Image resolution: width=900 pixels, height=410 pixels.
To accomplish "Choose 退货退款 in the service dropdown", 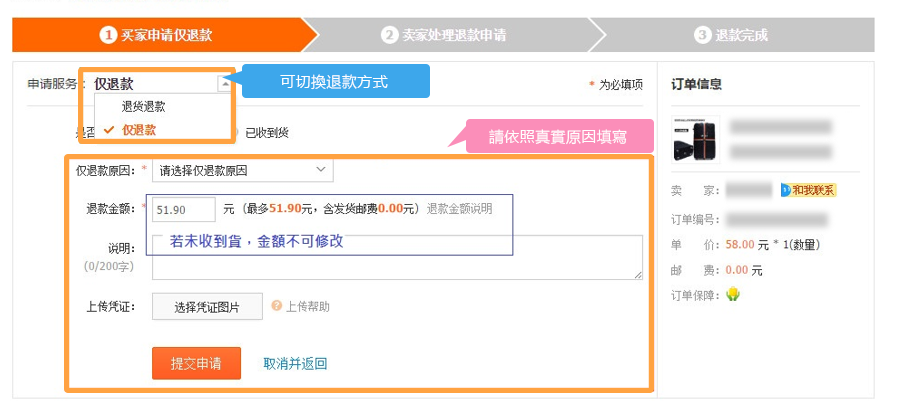I will (x=143, y=107).
